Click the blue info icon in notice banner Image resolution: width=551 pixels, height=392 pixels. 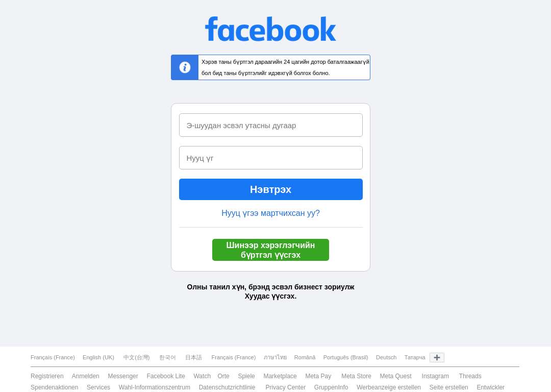point(185,67)
